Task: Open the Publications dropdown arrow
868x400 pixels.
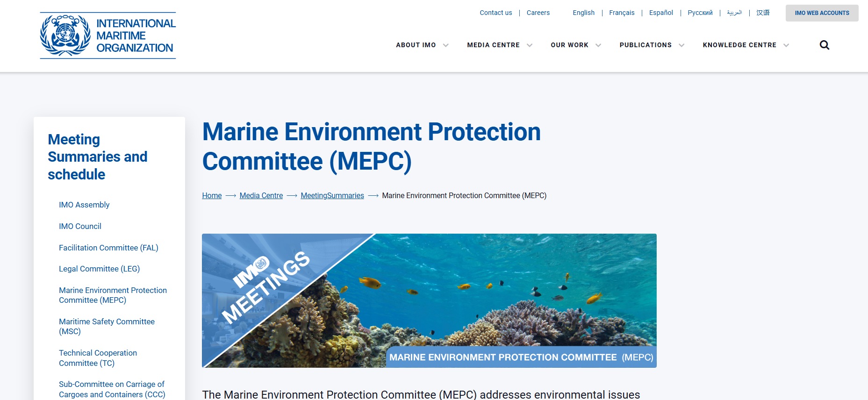Action: click(x=681, y=45)
